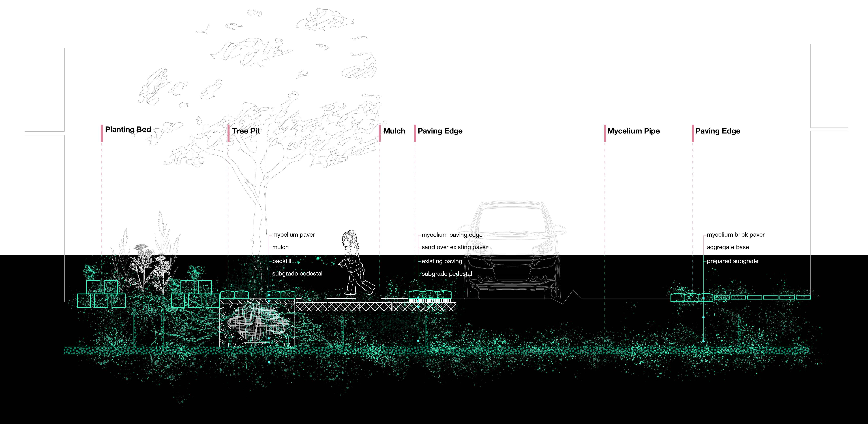
Task: Click the Tree Pit heading label
Action: coord(246,131)
